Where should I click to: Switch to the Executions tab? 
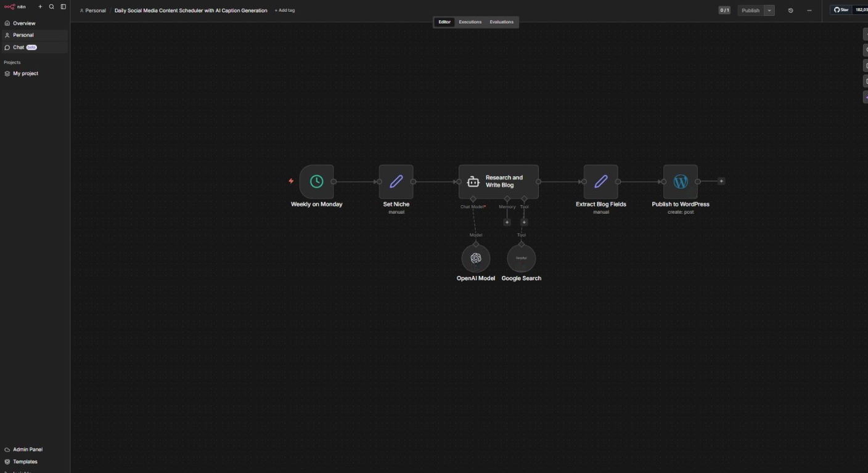(x=470, y=22)
